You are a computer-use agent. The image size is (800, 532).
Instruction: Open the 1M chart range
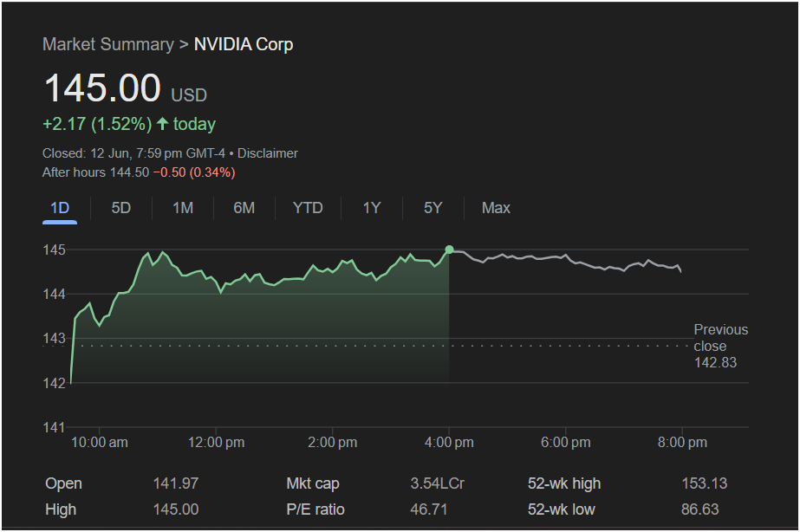[x=183, y=208]
